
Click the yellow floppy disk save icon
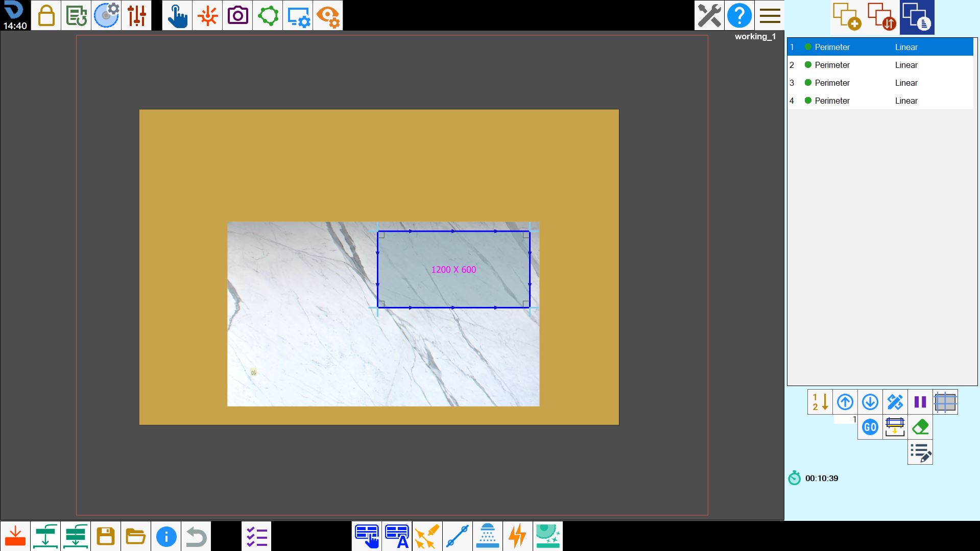tap(106, 536)
